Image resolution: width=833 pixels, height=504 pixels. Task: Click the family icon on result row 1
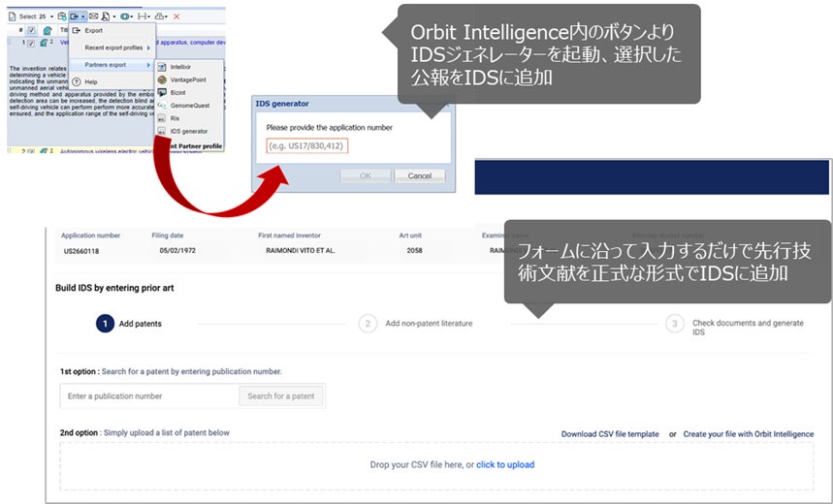[44, 43]
